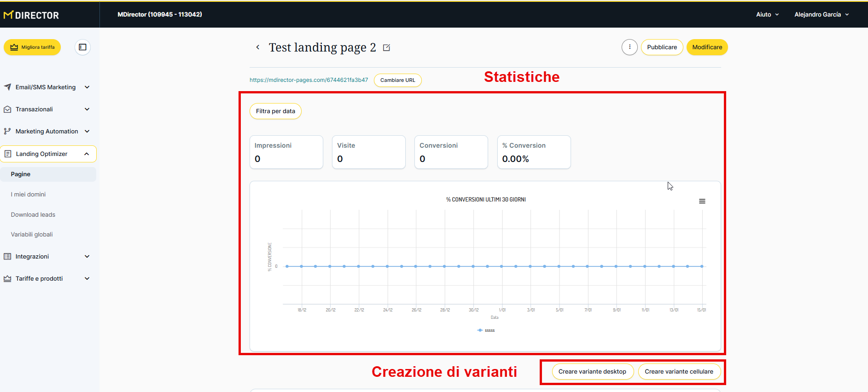Open the Aiuto dropdown

[767, 14]
